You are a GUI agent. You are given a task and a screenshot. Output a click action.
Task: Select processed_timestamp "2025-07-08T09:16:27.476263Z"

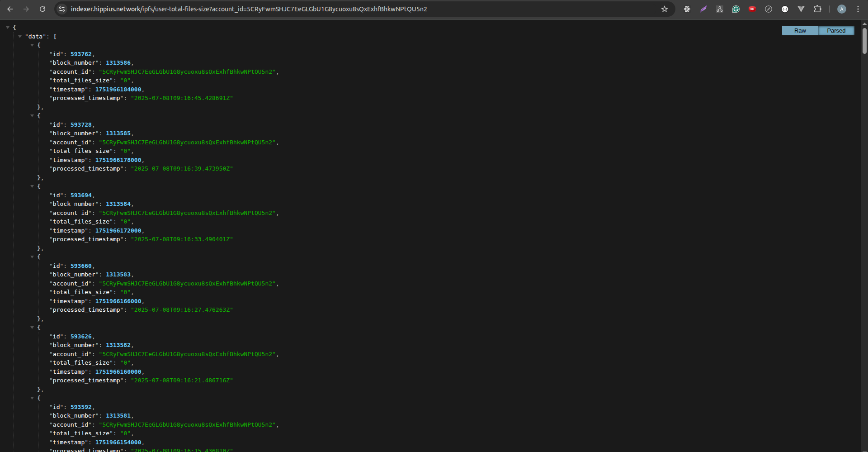coord(182,310)
